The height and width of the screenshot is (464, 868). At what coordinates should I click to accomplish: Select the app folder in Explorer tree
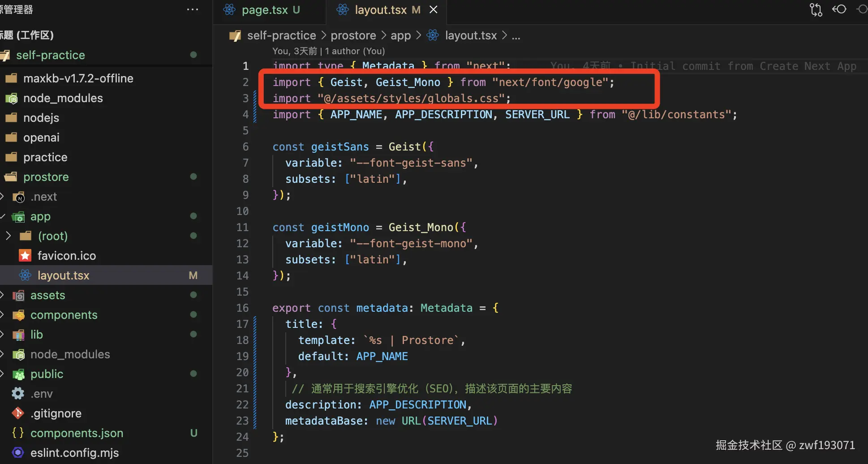106,216
